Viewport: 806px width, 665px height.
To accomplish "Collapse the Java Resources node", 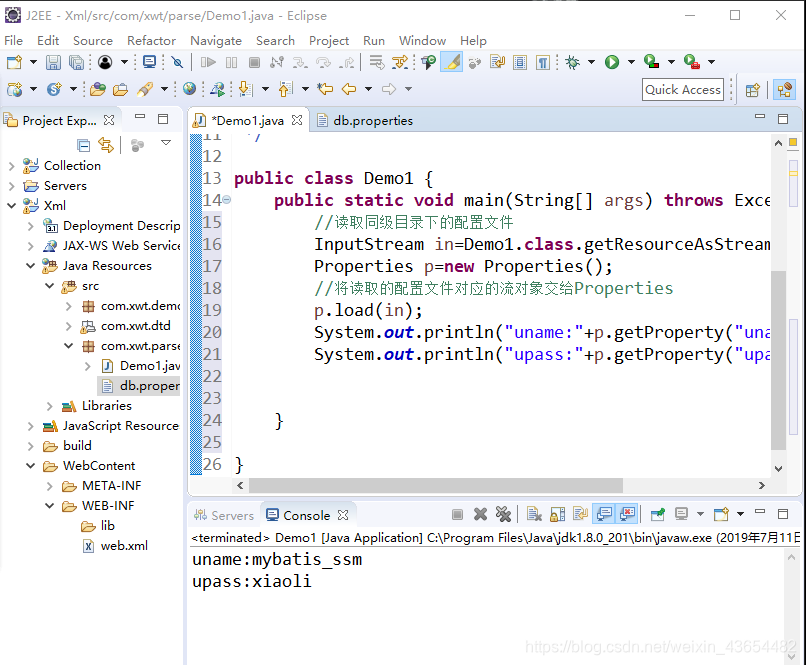I will pos(30,266).
